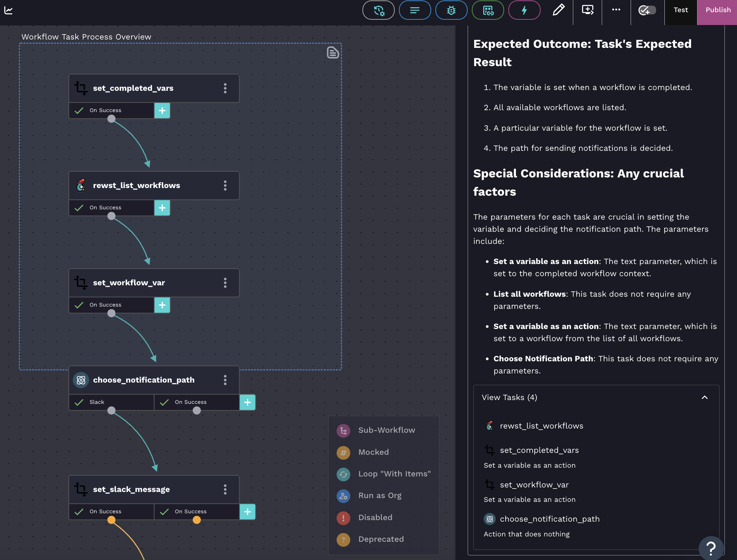Add transition on set_workflow_var plus button

coord(162,305)
